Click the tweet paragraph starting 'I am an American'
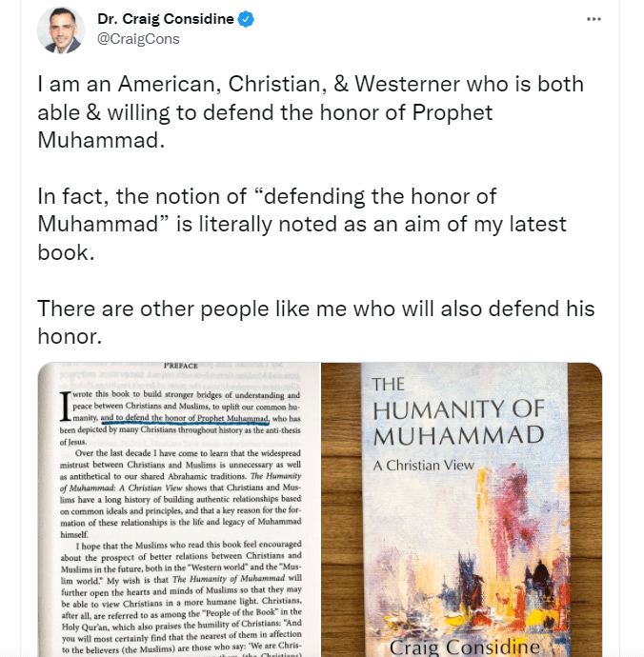The height and width of the screenshot is (657, 644). 311,111
